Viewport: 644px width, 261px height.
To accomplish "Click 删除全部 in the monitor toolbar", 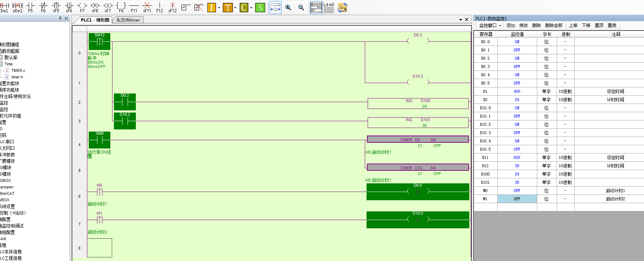I will 553,26.
